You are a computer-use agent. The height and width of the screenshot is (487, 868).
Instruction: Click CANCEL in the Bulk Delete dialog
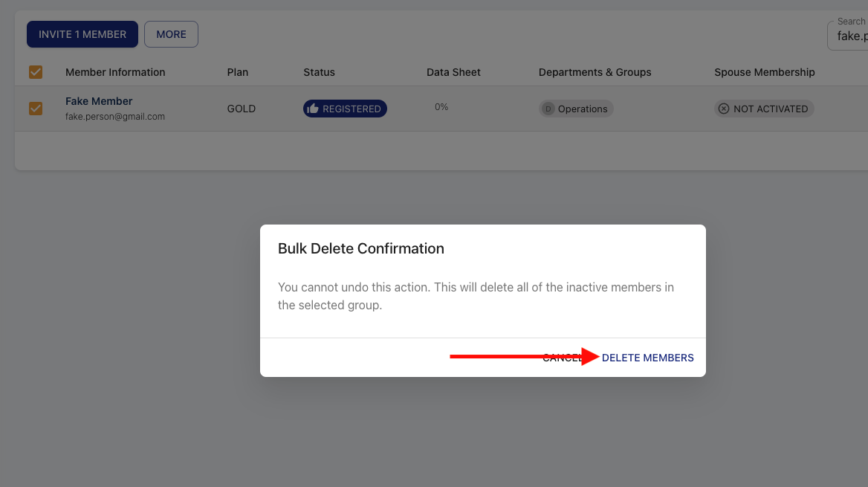562,358
